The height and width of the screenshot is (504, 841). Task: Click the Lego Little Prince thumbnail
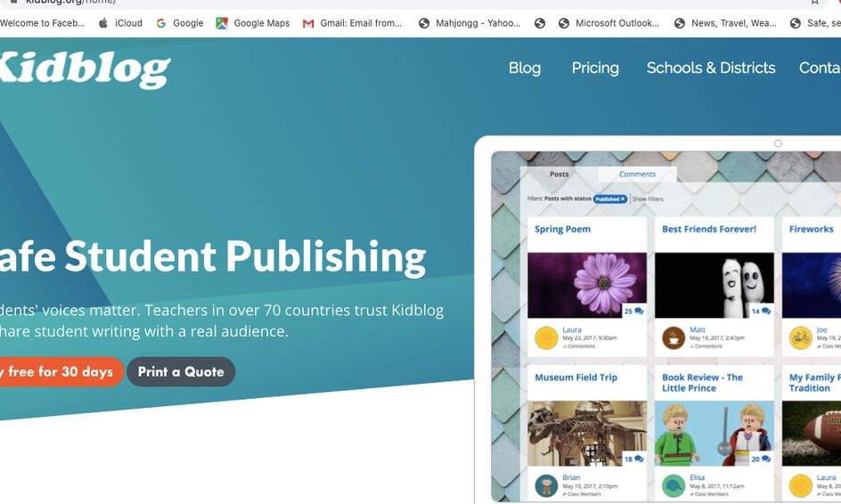pos(714,434)
